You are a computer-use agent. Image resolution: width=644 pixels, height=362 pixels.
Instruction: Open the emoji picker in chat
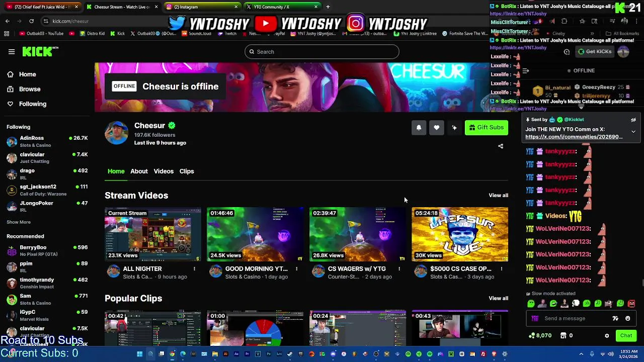click(627, 318)
